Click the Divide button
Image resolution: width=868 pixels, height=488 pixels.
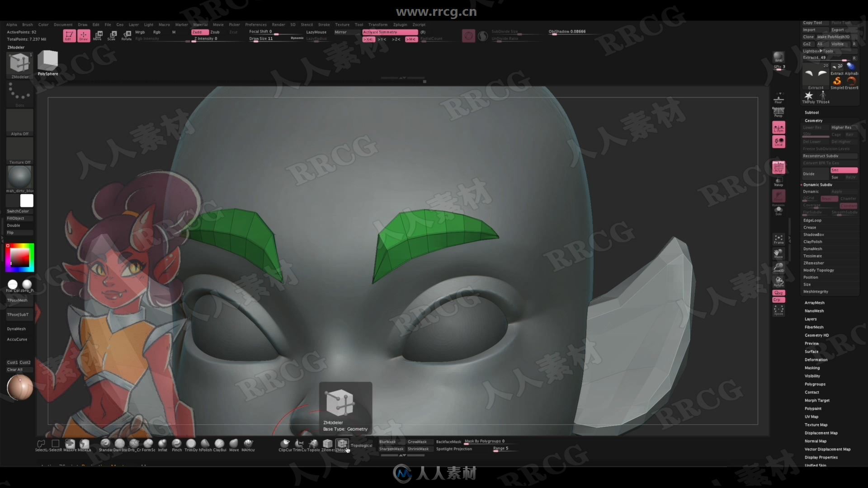coord(815,174)
